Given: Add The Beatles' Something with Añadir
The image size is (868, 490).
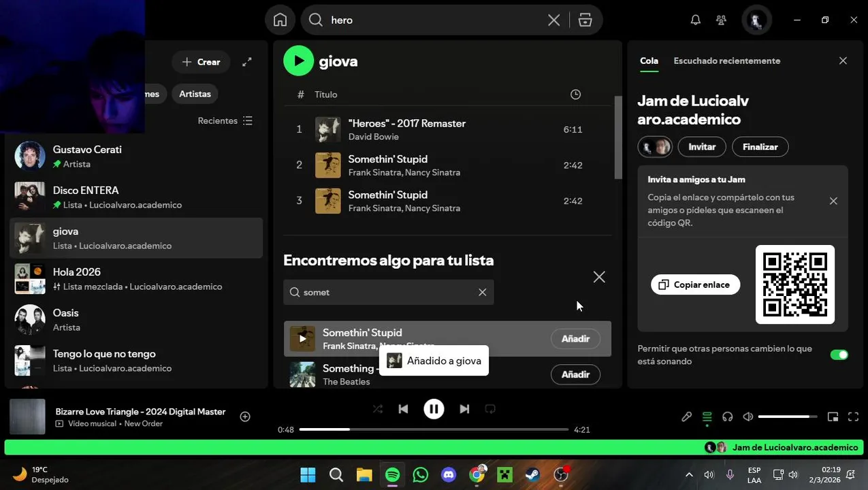Looking at the screenshot, I should tap(575, 374).
